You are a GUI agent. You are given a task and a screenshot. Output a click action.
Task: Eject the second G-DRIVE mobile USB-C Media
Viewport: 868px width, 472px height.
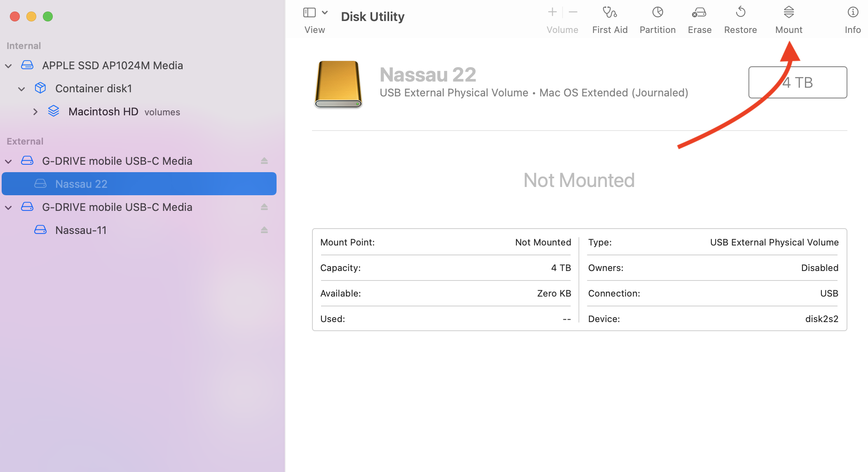(x=264, y=207)
